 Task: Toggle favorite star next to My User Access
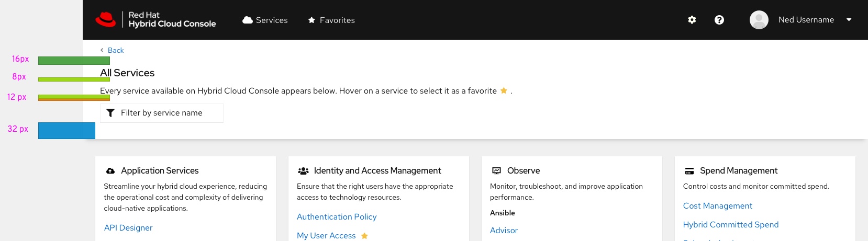coord(364,236)
